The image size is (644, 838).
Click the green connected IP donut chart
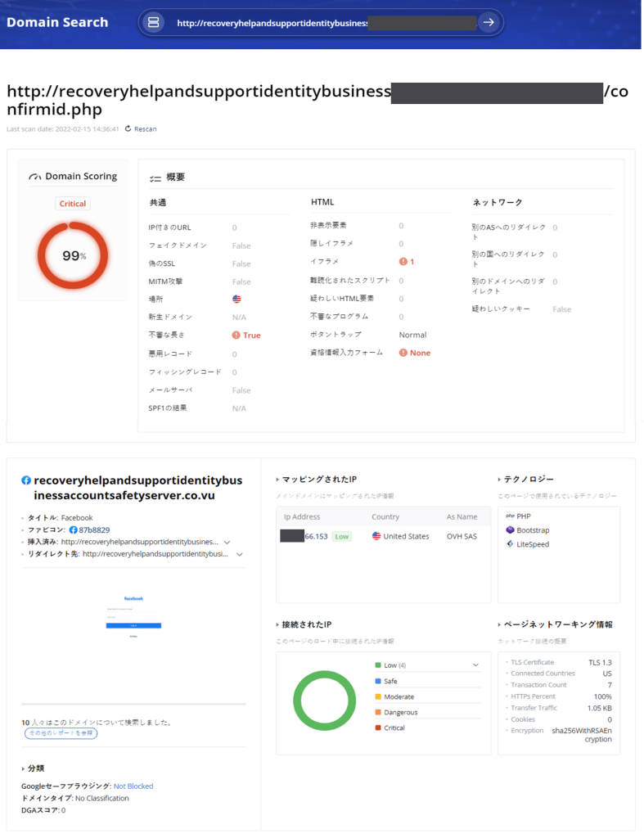coord(324,701)
